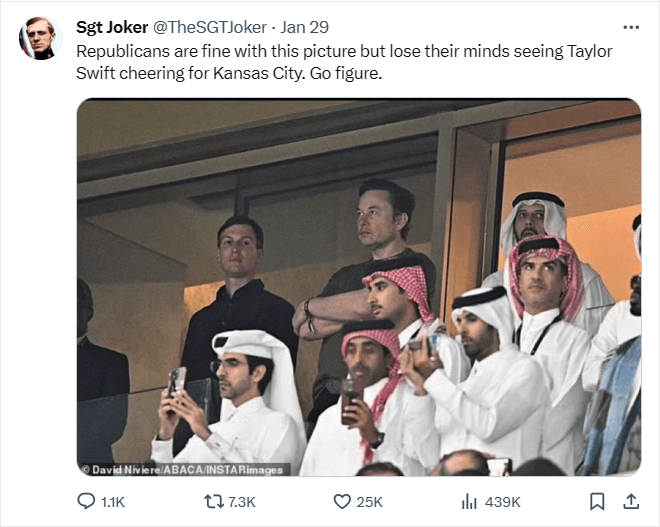
Task: Open the three-dot More options menu
Action: [x=630, y=27]
